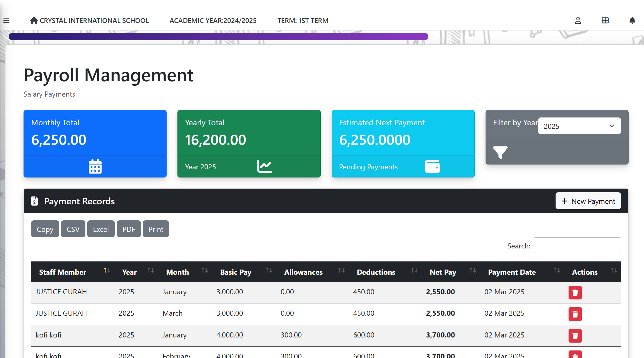644x358 pixels.
Task: Expand the Filter by Year dropdown
Action: pos(579,126)
